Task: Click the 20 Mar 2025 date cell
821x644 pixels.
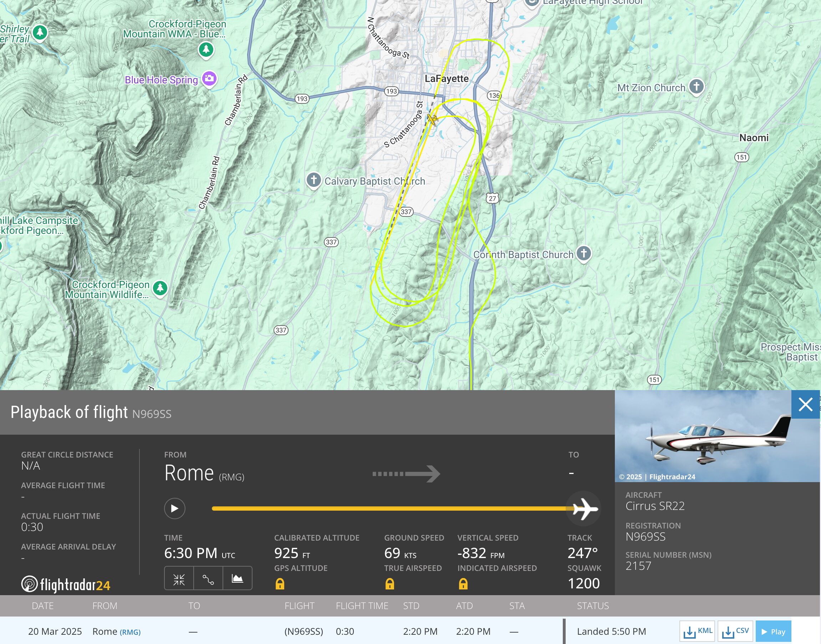Action: click(55, 632)
